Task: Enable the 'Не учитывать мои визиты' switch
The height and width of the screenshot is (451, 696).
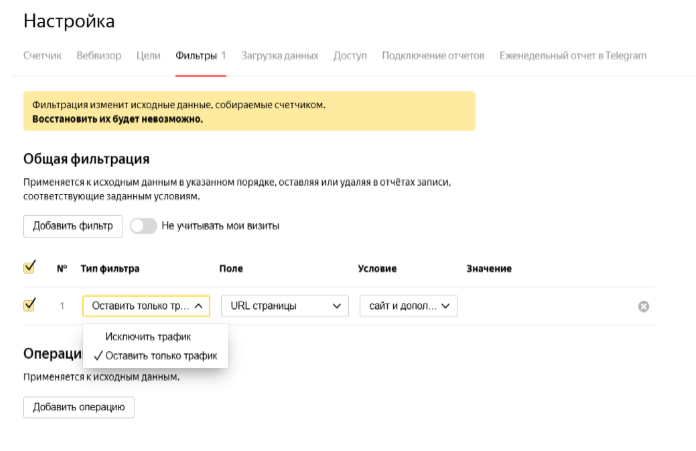Action: click(x=143, y=225)
